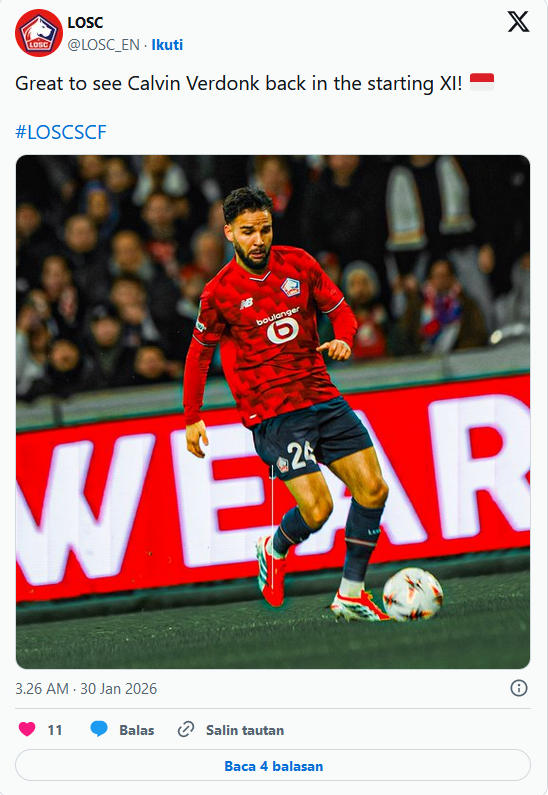The image size is (548, 795).
Task: Open the LOSC display name
Action: tap(85, 23)
